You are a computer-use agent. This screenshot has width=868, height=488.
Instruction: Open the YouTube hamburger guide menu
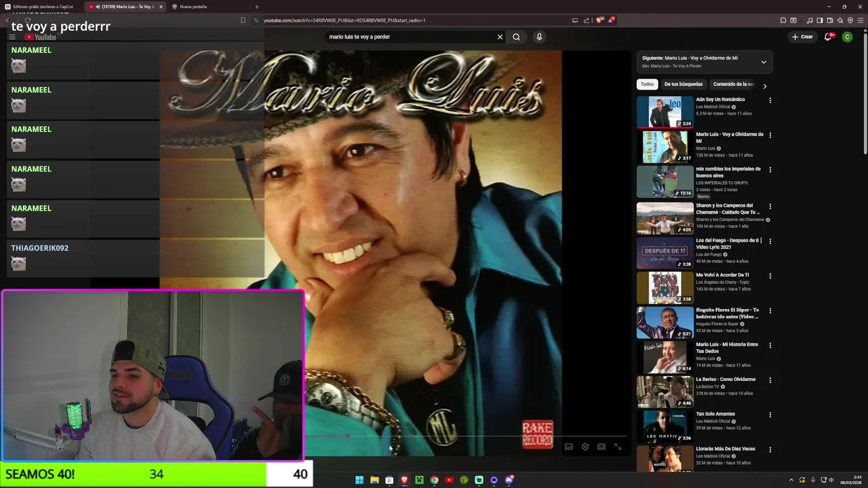pyautogui.click(x=12, y=37)
